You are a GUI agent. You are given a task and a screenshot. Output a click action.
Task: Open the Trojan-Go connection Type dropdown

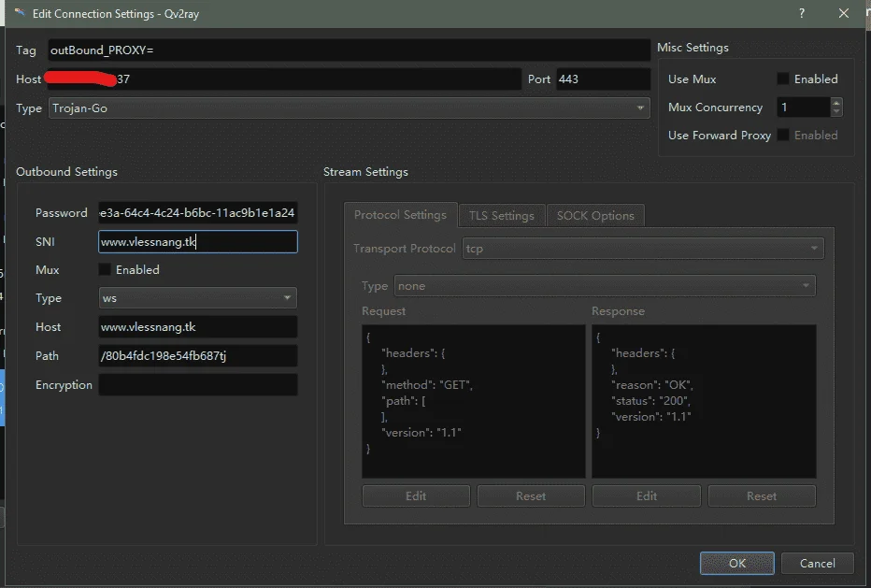pos(349,108)
